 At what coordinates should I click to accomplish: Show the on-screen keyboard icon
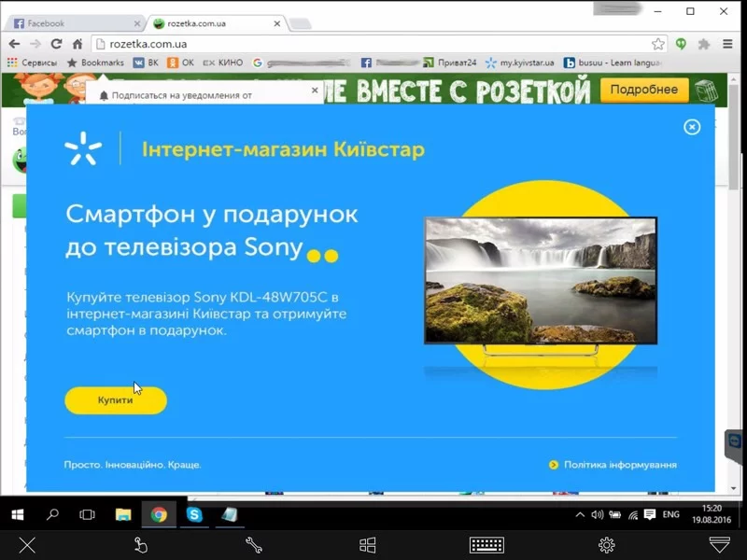coord(486,545)
